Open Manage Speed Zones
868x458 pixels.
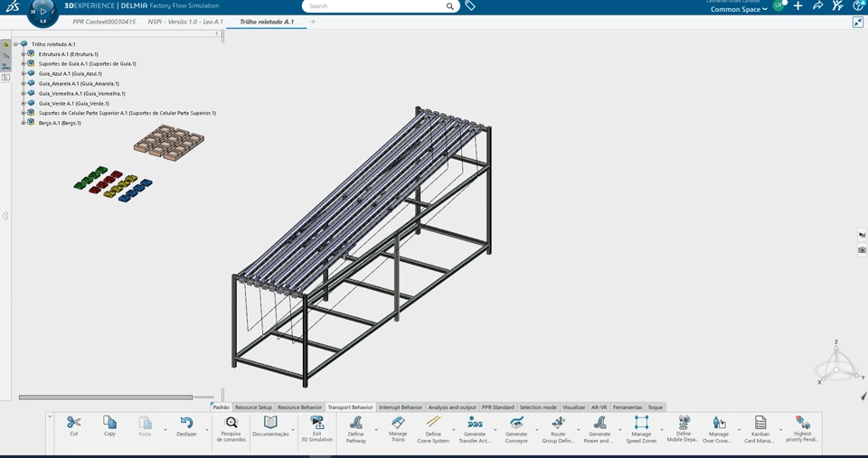641,424
